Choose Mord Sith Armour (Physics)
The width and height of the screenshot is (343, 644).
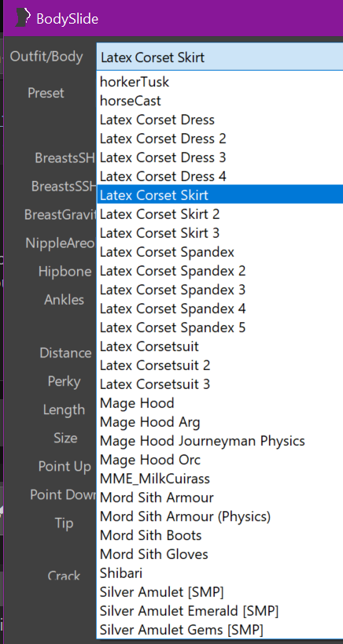tap(220, 516)
